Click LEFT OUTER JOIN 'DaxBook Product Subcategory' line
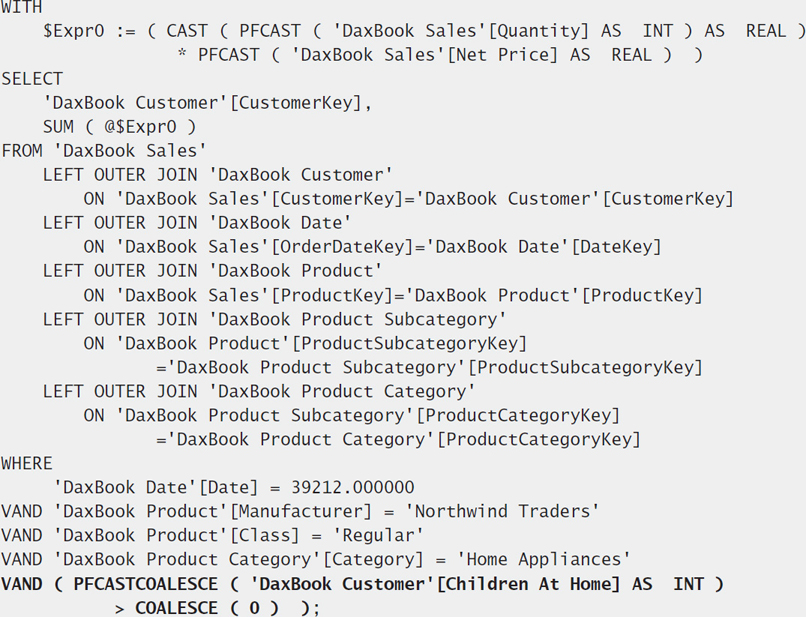806x617 pixels. (x=275, y=319)
